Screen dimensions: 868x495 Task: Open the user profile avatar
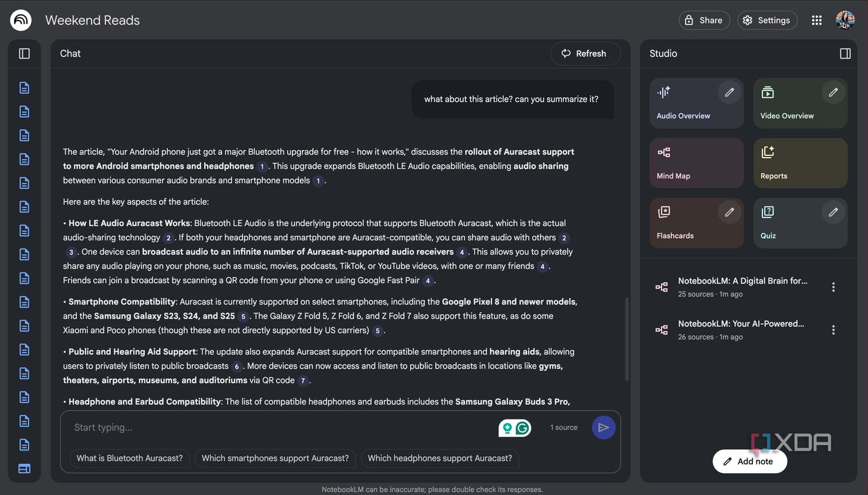pos(845,20)
